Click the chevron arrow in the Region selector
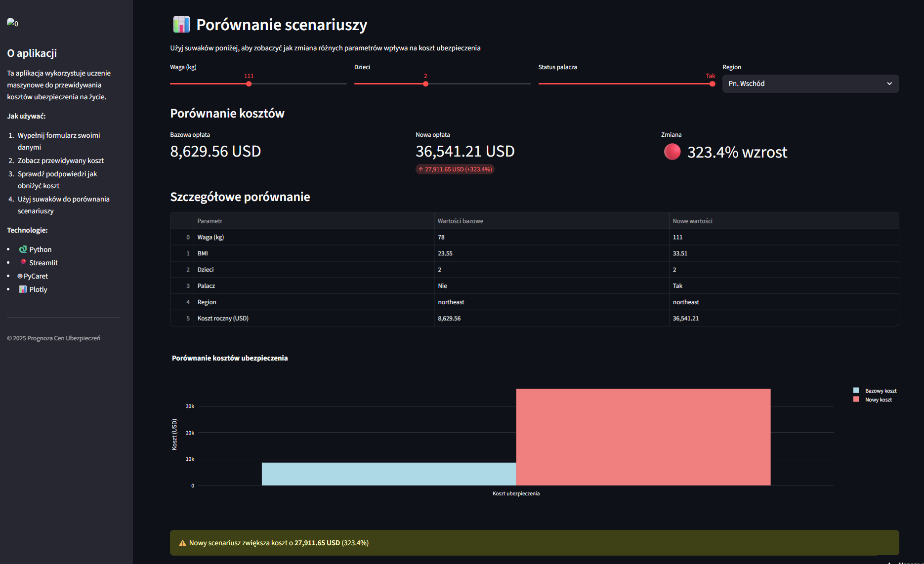 [x=889, y=84]
